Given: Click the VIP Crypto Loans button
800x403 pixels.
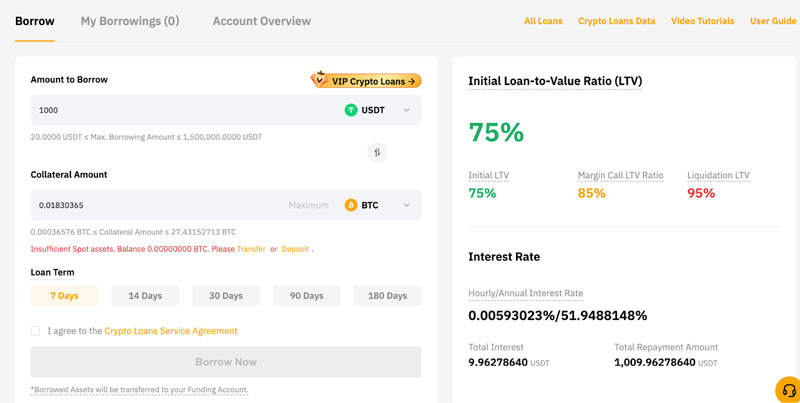Looking at the screenshot, I should coord(366,81).
